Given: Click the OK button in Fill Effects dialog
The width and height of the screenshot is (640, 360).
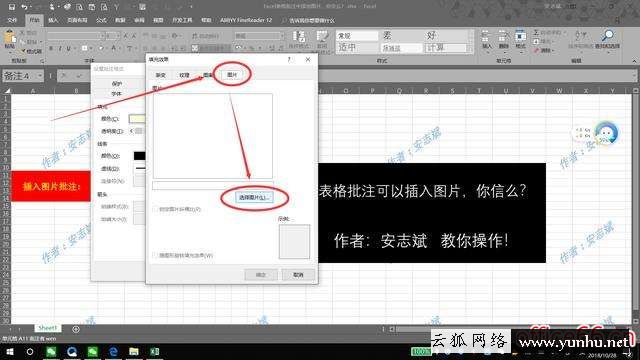Looking at the screenshot, I should (261, 275).
